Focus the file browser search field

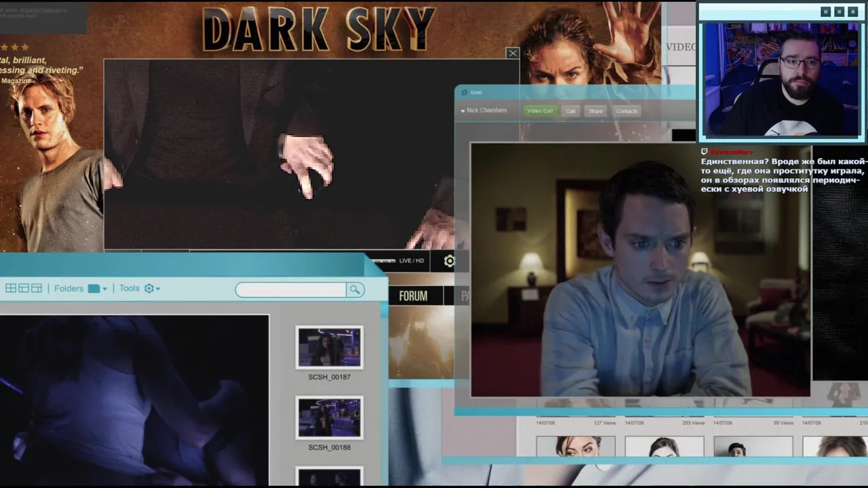[x=291, y=290]
